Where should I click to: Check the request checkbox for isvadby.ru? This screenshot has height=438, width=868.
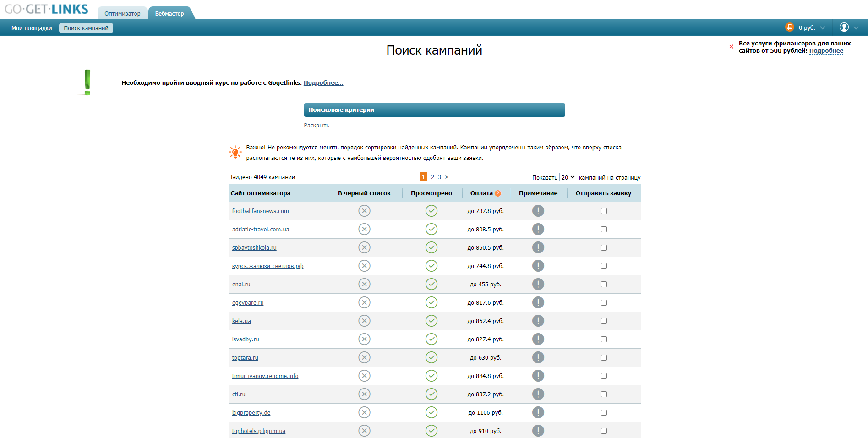(x=604, y=339)
